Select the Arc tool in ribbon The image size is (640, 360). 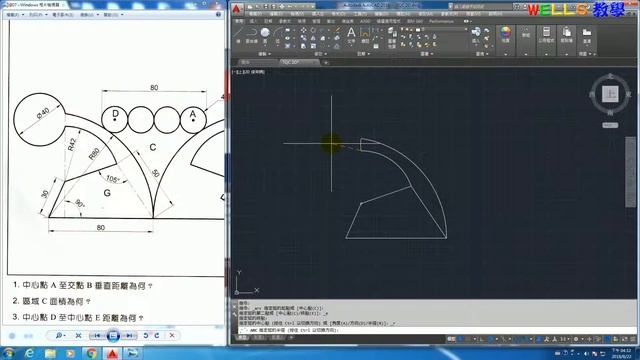coord(278,35)
